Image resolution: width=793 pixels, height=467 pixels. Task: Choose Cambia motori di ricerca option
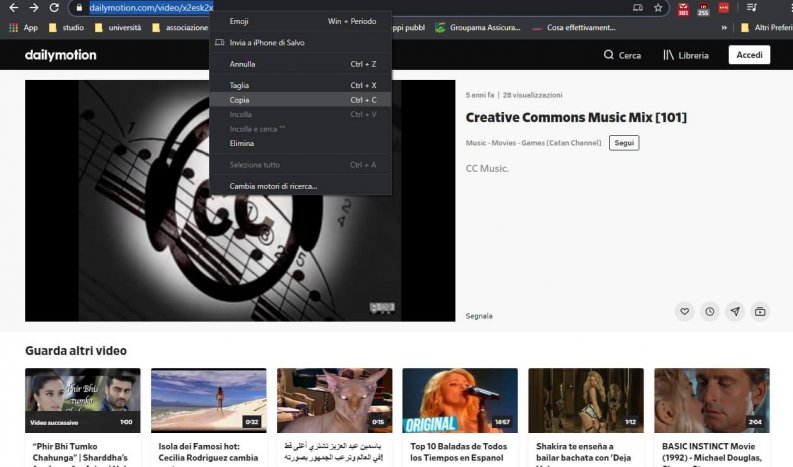(x=273, y=186)
